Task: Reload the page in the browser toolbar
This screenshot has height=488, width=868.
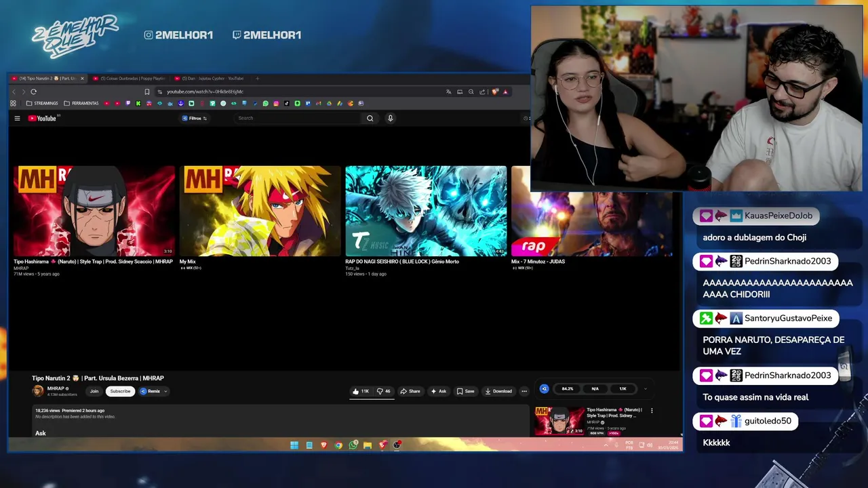Action: coord(33,91)
